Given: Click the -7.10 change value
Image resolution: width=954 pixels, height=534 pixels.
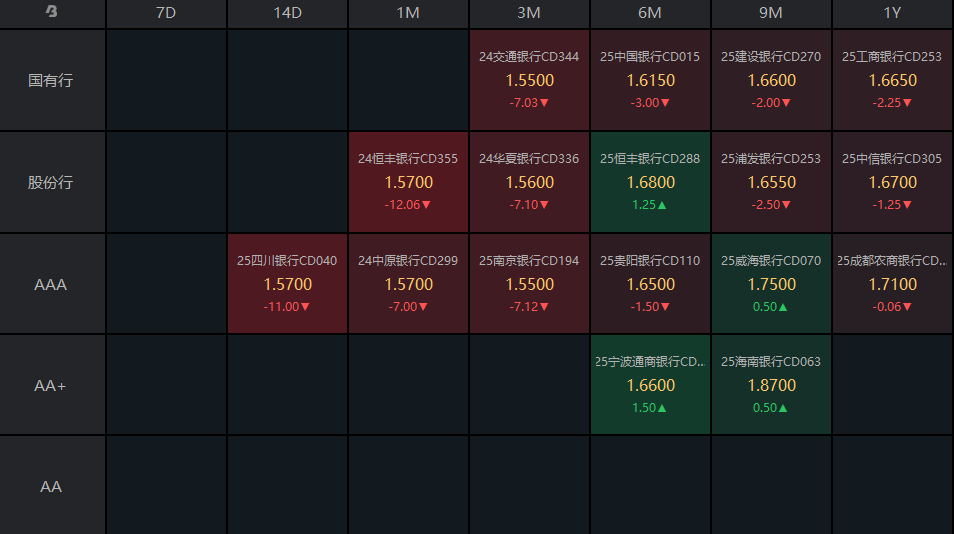Looking at the screenshot, I should 529,205.
